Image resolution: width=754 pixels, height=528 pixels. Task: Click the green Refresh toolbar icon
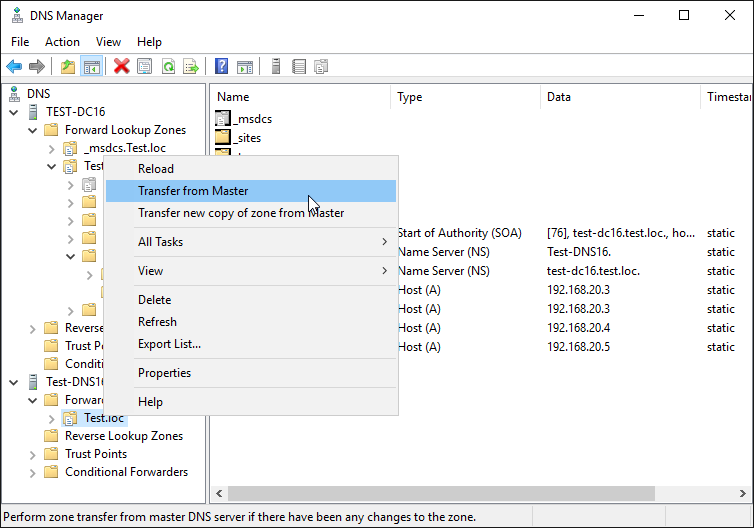tap(168, 66)
